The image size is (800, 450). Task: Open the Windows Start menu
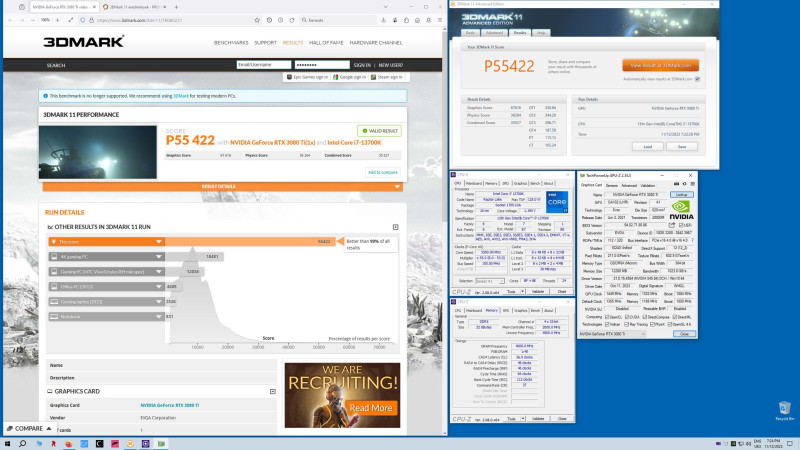point(7,444)
